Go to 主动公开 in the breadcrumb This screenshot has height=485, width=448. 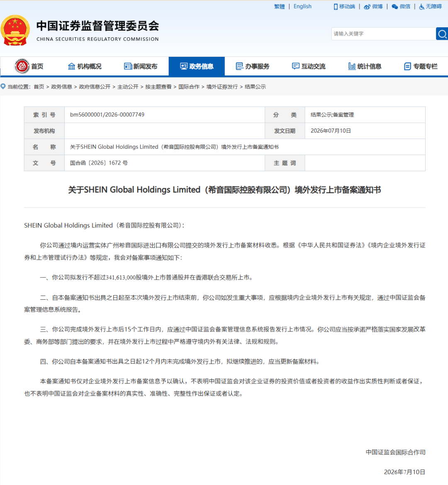[128, 87]
